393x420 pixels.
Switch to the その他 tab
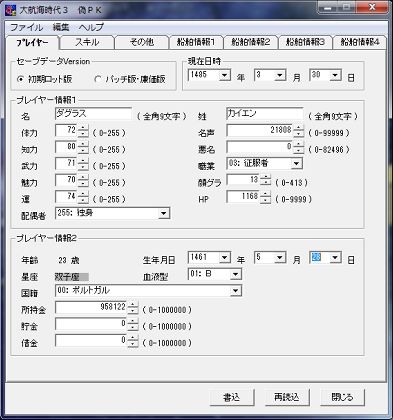pos(141,42)
